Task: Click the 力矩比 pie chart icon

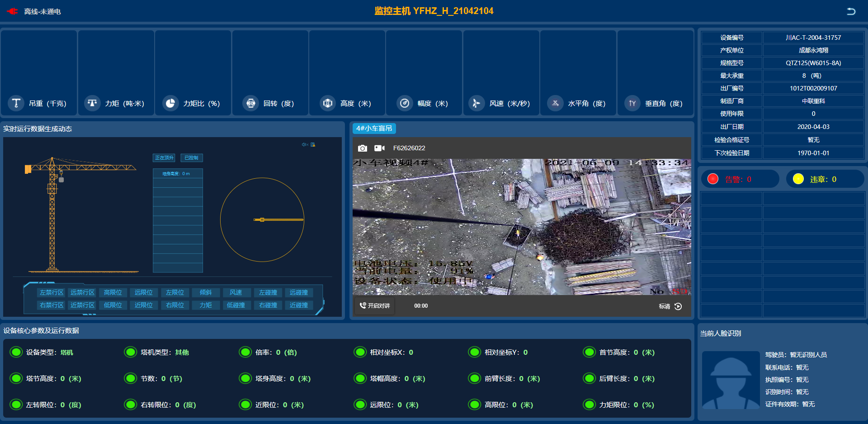Action: coord(170,103)
